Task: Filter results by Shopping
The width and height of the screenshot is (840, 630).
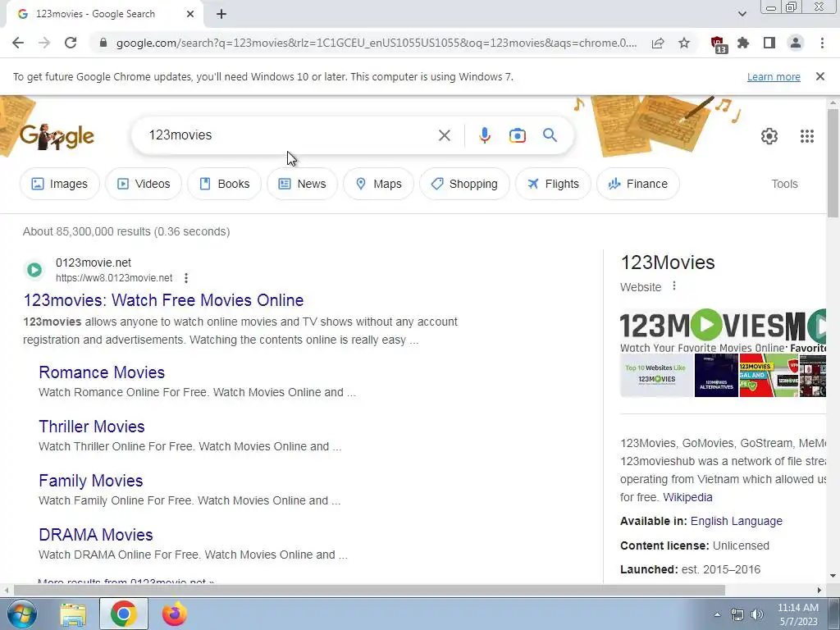Action: click(x=464, y=184)
